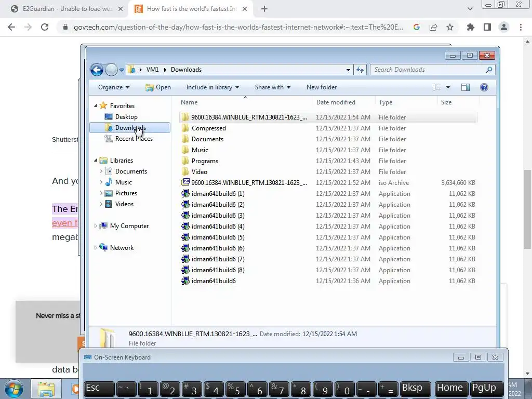Select the WINBLUE iso Archive file icon
The height and width of the screenshot is (399, 532).
[185, 182]
